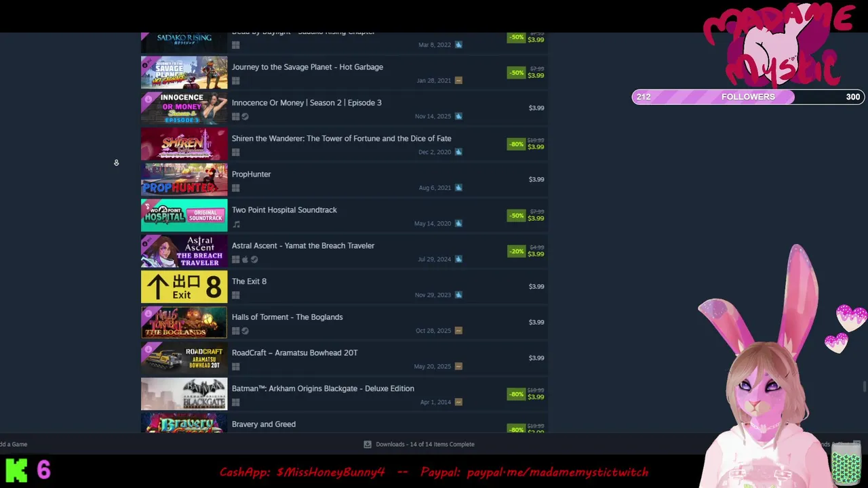This screenshot has height=488, width=868.
Task: Click the mixed review icon for Batman Blackgate
Action: click(458, 402)
